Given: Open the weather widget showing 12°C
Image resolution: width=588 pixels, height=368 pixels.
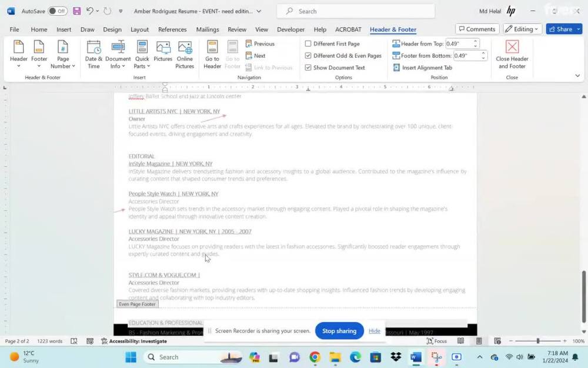Looking at the screenshot, I should coord(25,357).
